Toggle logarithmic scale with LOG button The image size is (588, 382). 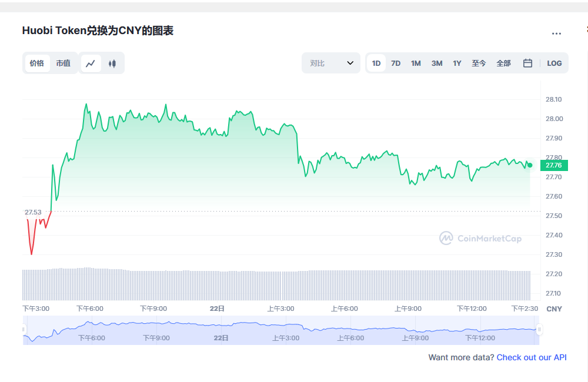[x=554, y=63]
